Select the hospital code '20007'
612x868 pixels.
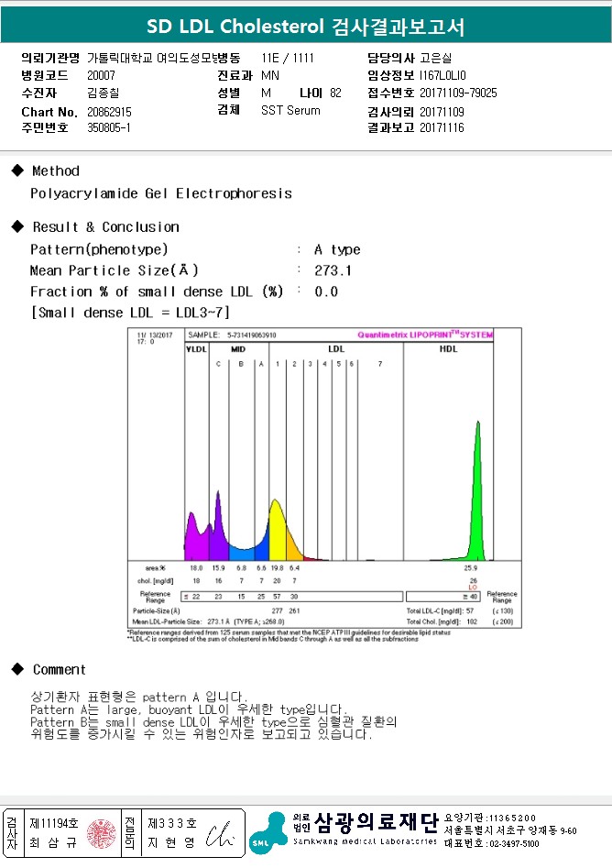pos(102,75)
